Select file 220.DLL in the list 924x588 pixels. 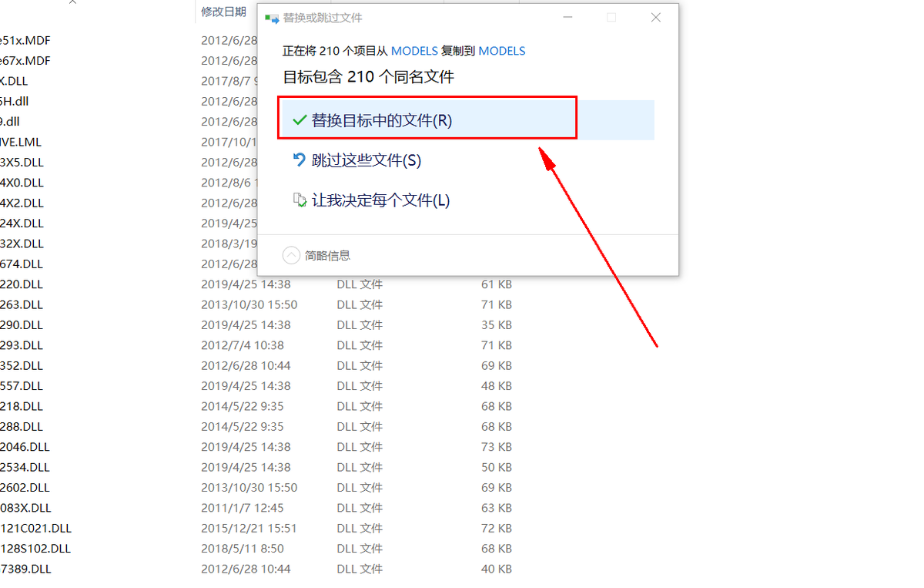[22, 284]
